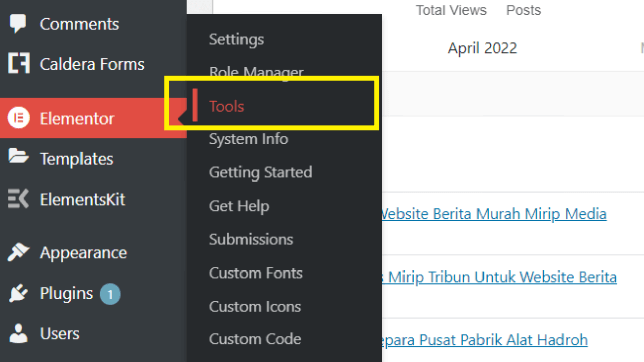Select Get Help in the submenu
Viewport: 644px width, 362px height.
tap(239, 206)
